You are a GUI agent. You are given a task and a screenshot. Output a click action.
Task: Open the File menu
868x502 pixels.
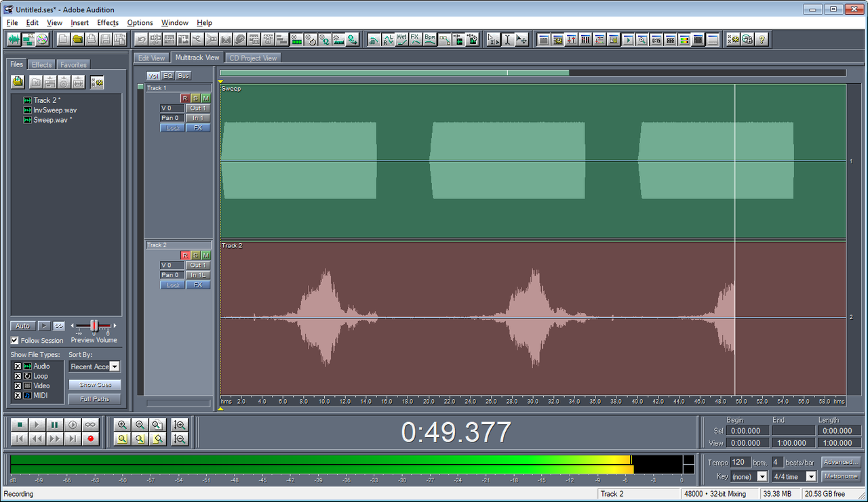coord(12,22)
